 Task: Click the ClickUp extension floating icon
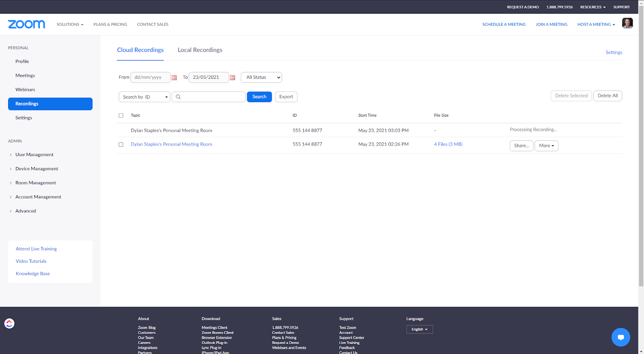[9, 323]
